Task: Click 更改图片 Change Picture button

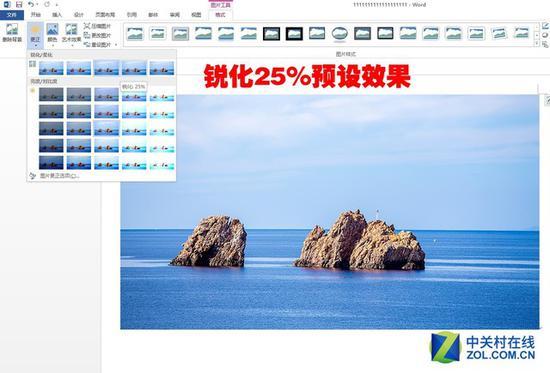Action: [x=98, y=35]
